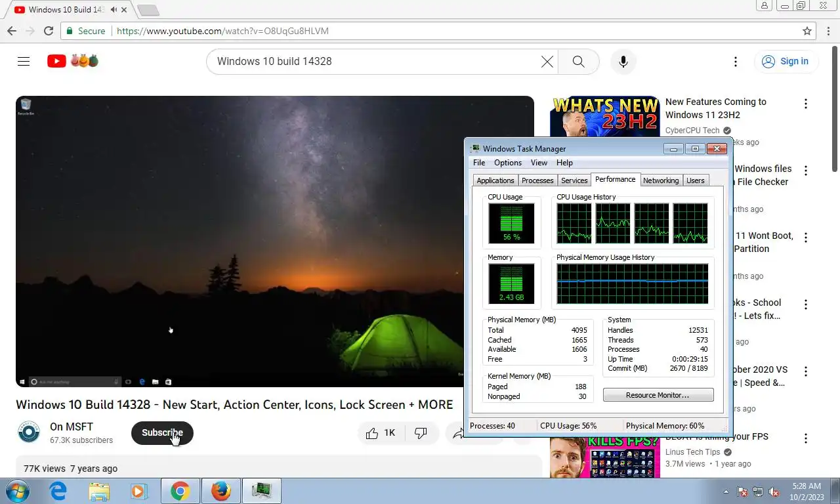Click the magnifier search button
The width and height of the screenshot is (840, 504).
pyautogui.click(x=578, y=62)
